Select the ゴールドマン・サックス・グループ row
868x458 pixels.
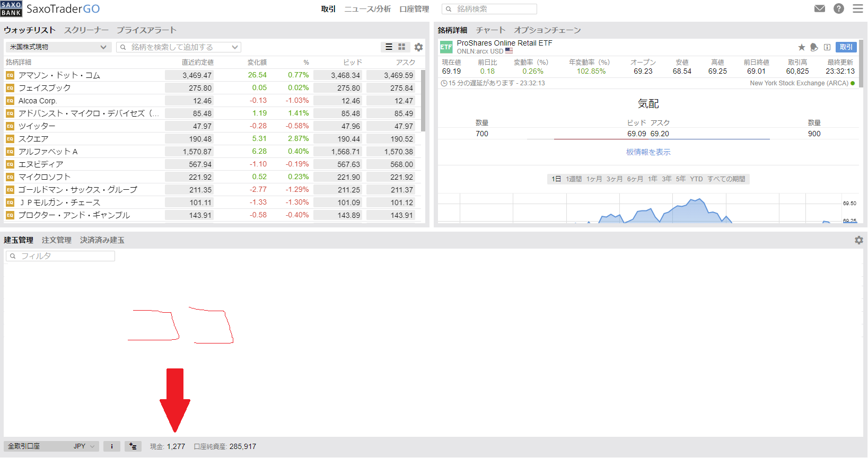tap(212, 190)
